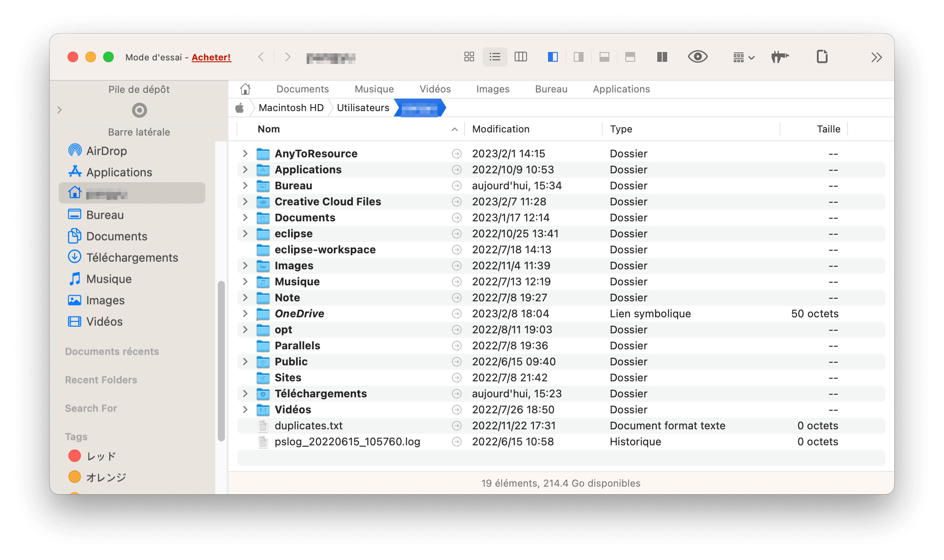
Task: Switch to icon grid view
Action: tap(469, 57)
